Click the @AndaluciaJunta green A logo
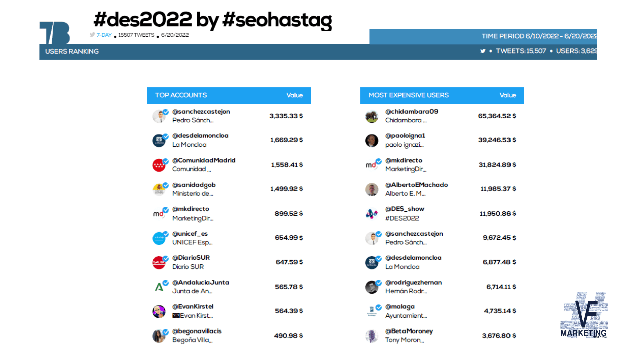The image size is (644, 362). pyautogui.click(x=159, y=287)
